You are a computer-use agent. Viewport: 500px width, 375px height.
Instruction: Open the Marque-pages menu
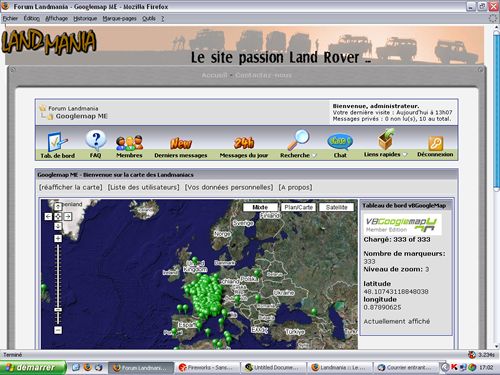click(119, 19)
